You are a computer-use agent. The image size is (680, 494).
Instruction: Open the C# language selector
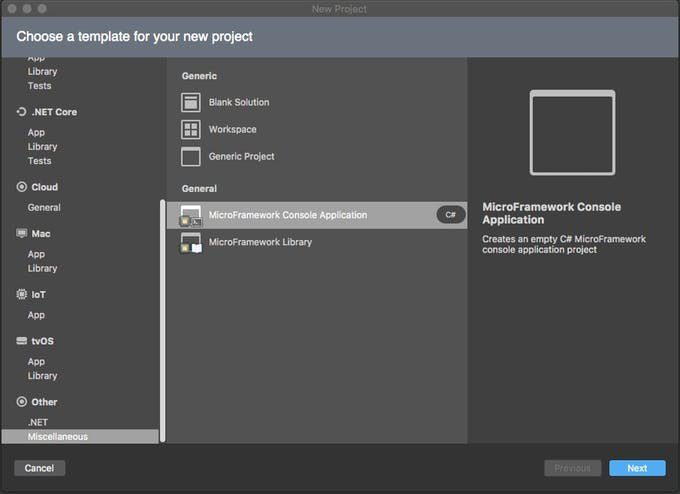point(451,215)
